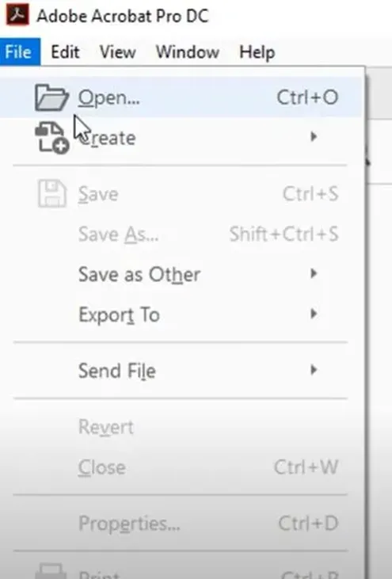Open the Window menu
The height and width of the screenshot is (579, 392).
pyautogui.click(x=188, y=51)
